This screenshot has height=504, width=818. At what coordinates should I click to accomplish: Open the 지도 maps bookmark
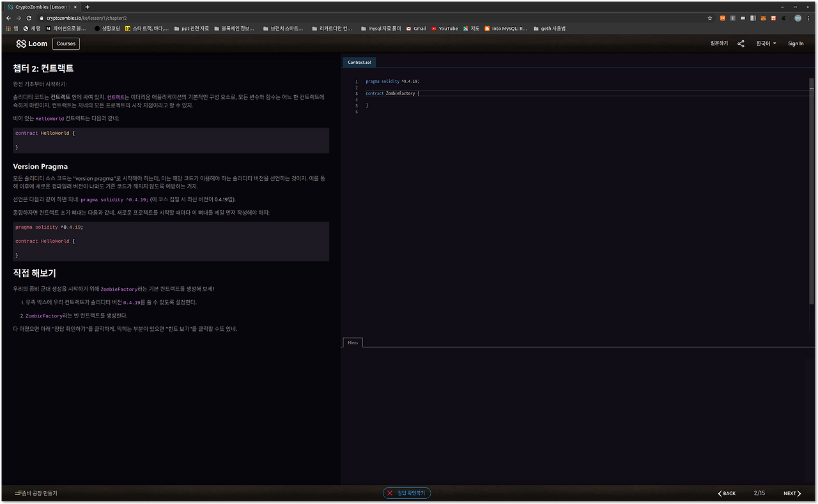tap(472, 28)
